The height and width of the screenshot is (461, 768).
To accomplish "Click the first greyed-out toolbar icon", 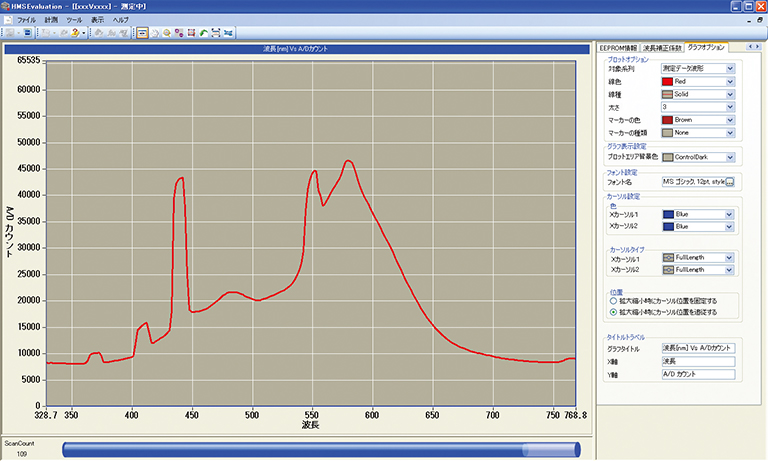I will [x=10, y=33].
